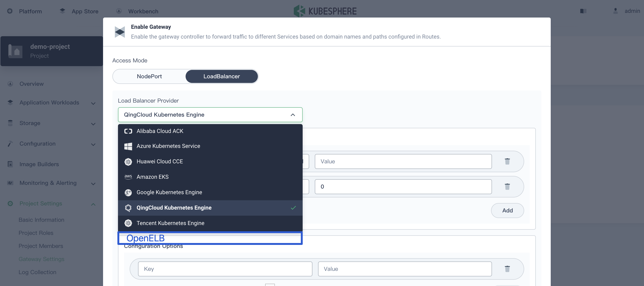Open the Workbench menu
The image size is (644, 286).
[x=143, y=11]
